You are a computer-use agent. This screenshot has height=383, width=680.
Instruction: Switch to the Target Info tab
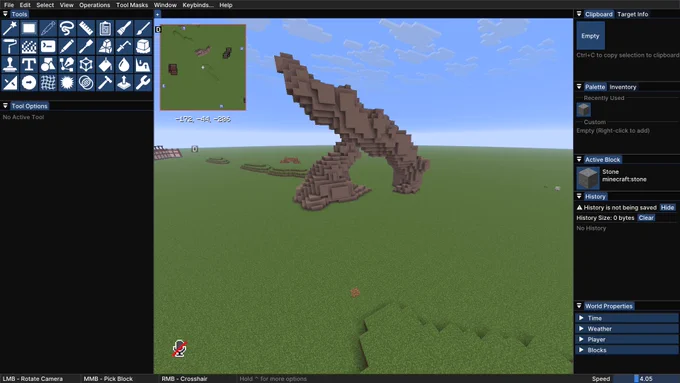click(633, 14)
